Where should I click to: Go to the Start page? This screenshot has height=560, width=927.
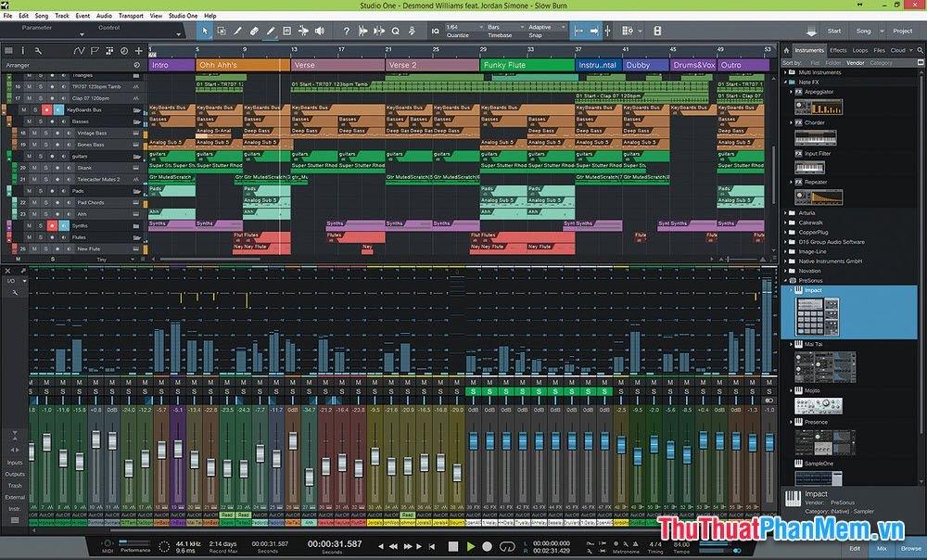tap(833, 31)
